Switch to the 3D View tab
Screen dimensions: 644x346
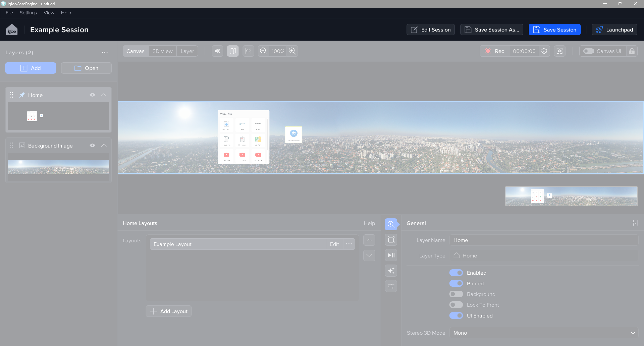[163, 51]
